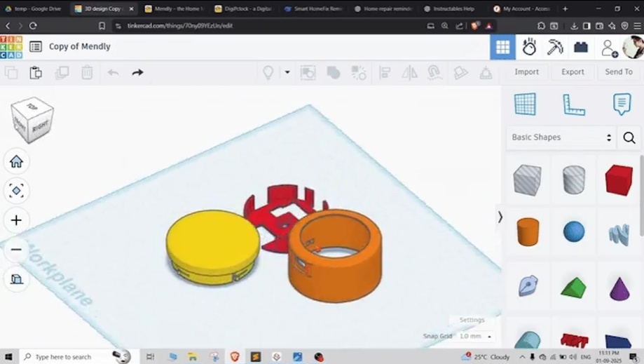Click the Home view button
Image resolution: width=644 pixels, height=364 pixels.
point(16,161)
